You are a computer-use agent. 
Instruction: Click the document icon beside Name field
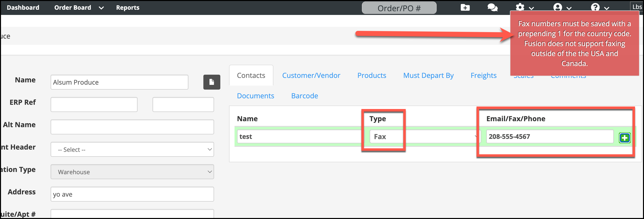[212, 82]
